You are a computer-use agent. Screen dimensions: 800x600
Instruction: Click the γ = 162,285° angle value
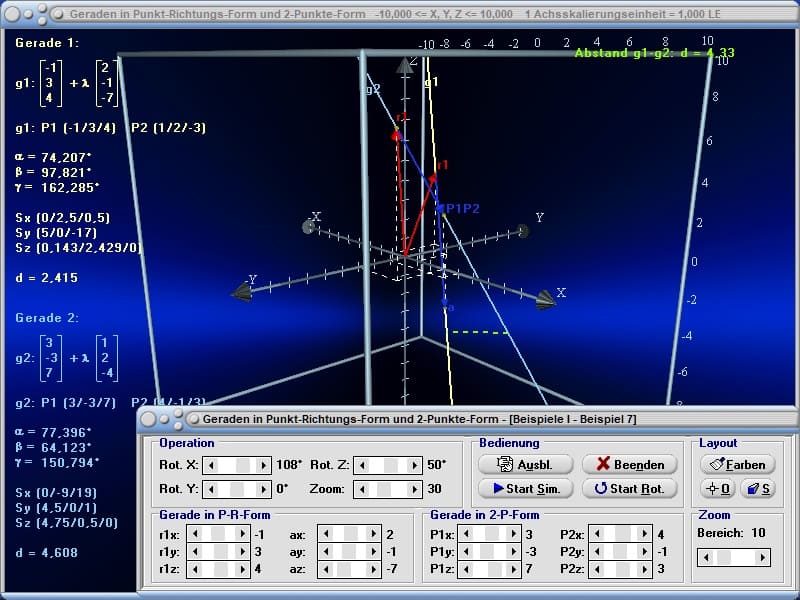coord(56,188)
